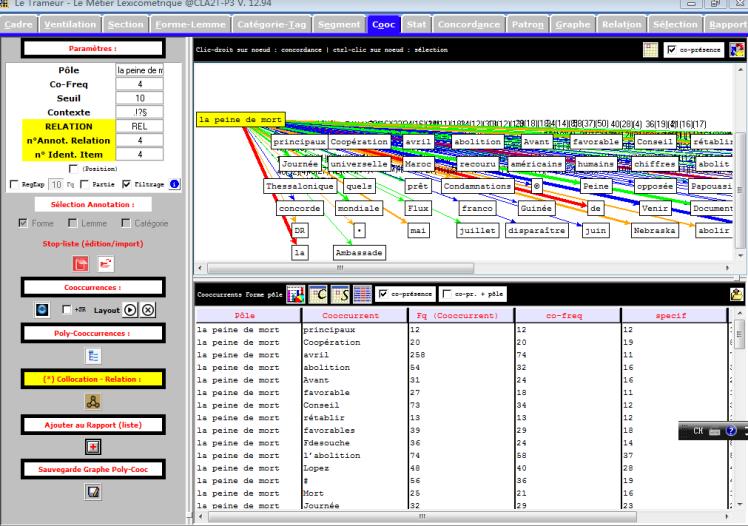Click the colored squares icon at top right
Viewport: 748px width, 526px height.
pyautogui.click(x=737, y=50)
